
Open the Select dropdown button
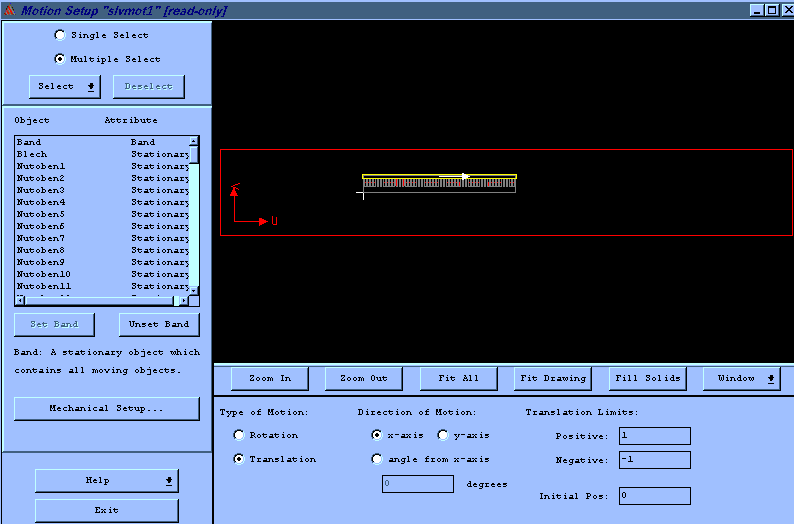click(x=65, y=87)
